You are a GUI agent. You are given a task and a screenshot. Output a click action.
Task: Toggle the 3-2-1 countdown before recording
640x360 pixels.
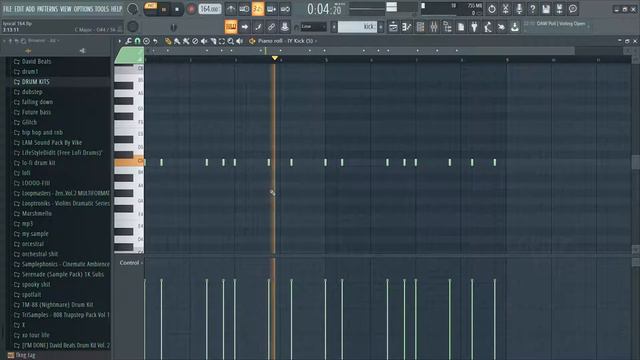[x=258, y=9]
